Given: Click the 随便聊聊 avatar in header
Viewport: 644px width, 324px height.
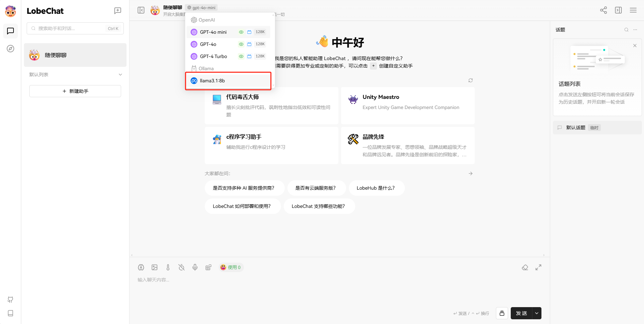Looking at the screenshot, I should [x=155, y=10].
